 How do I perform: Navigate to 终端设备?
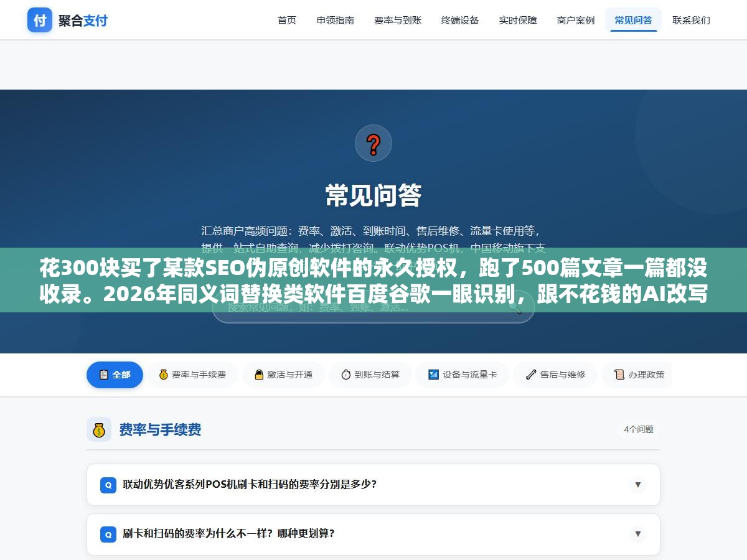[x=460, y=20]
